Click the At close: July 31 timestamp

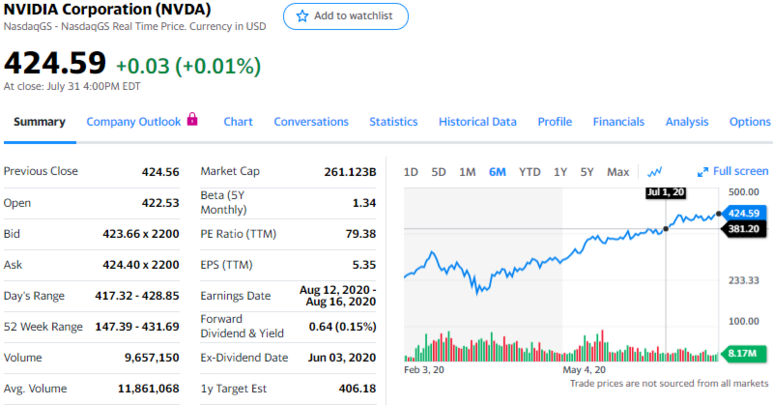pos(72,87)
